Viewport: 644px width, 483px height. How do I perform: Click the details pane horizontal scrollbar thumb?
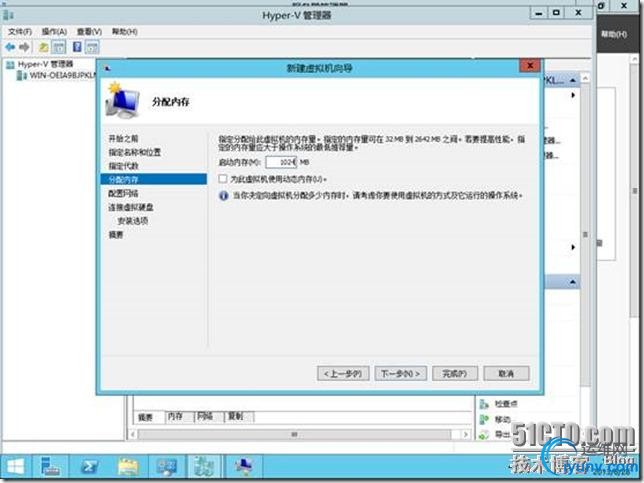click(x=294, y=434)
